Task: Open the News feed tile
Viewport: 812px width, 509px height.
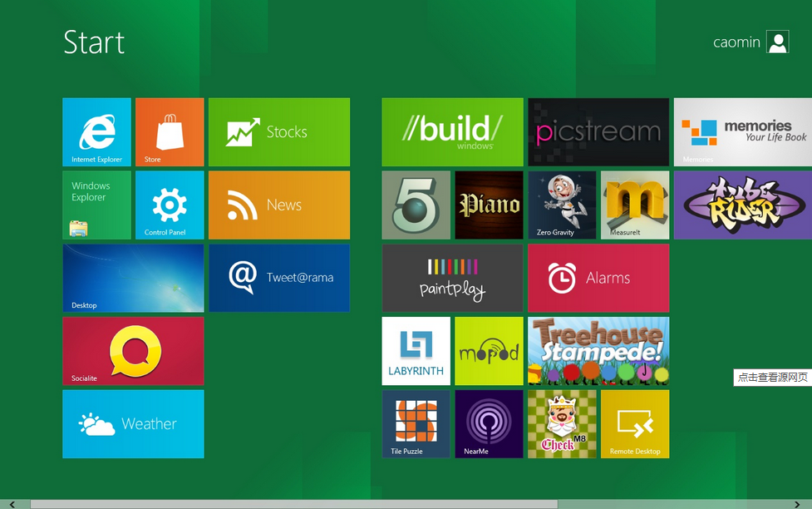Action: [x=279, y=205]
